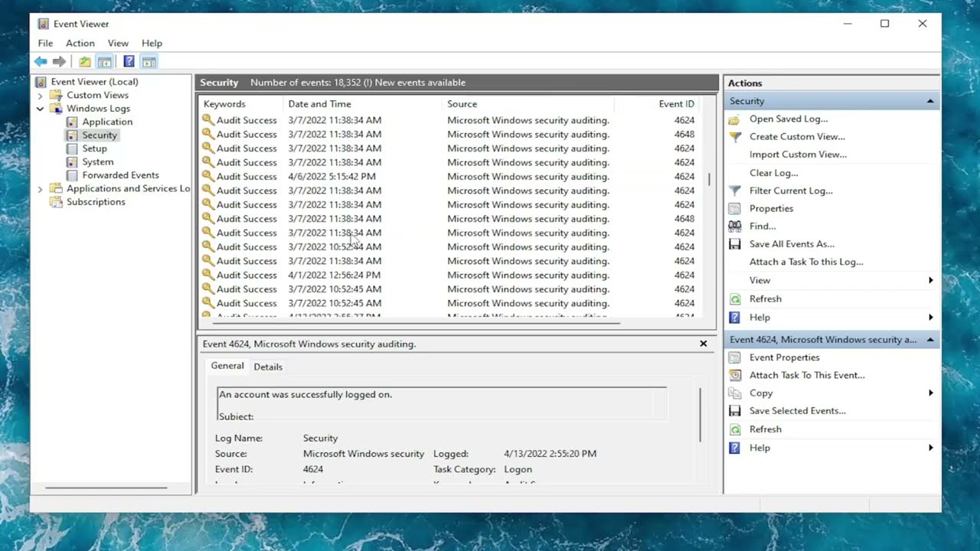
Task: Click the event list horizontal scrollbar
Action: click(x=416, y=323)
